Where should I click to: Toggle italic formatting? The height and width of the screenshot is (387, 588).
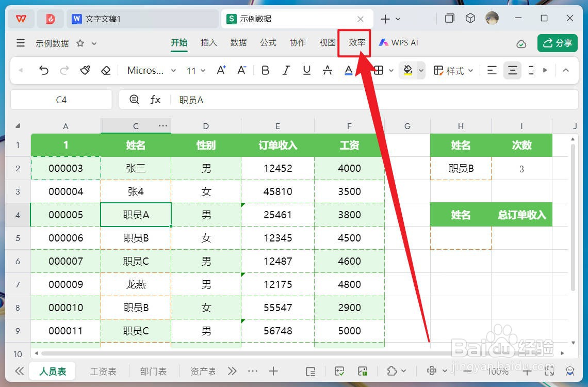286,70
